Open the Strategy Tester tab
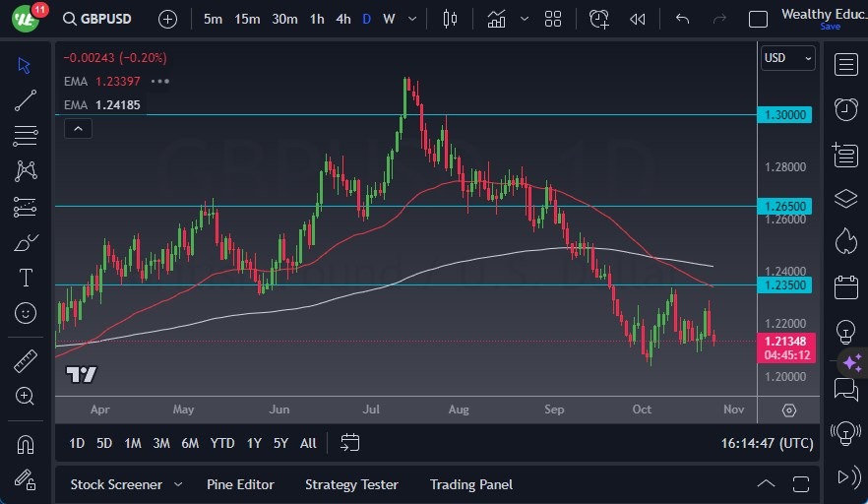This screenshot has height=504, width=868. 351,484
